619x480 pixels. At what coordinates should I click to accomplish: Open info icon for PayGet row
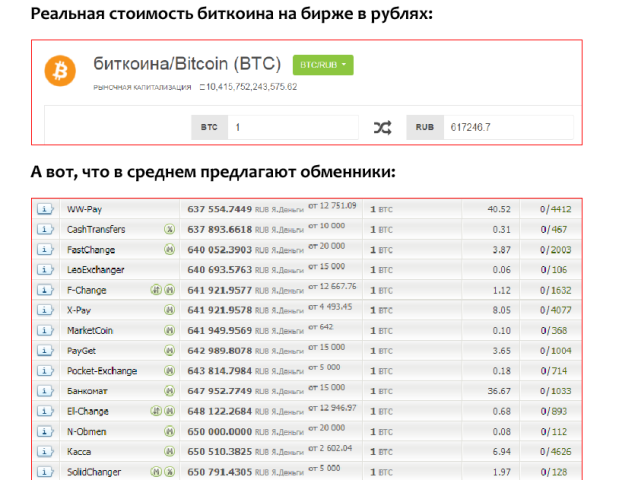(x=45, y=351)
